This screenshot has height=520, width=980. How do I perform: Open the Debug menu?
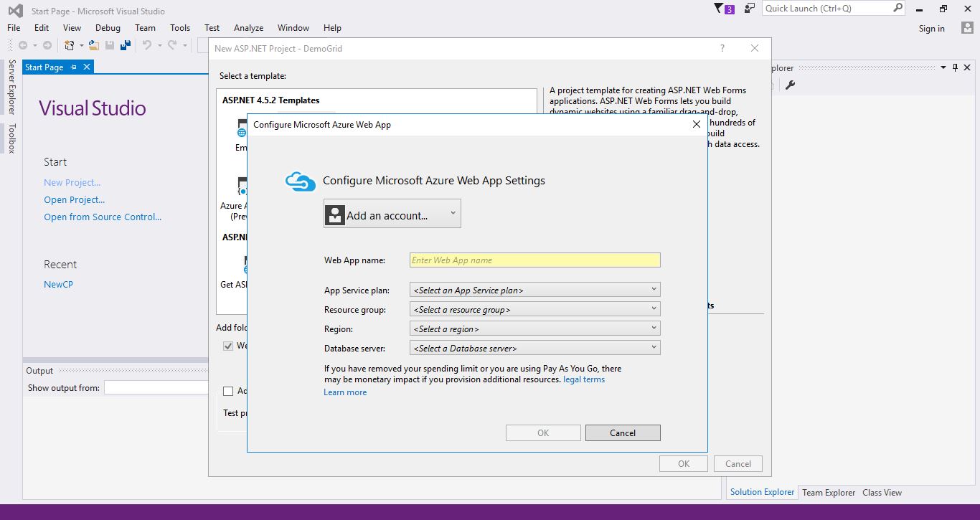[108, 28]
